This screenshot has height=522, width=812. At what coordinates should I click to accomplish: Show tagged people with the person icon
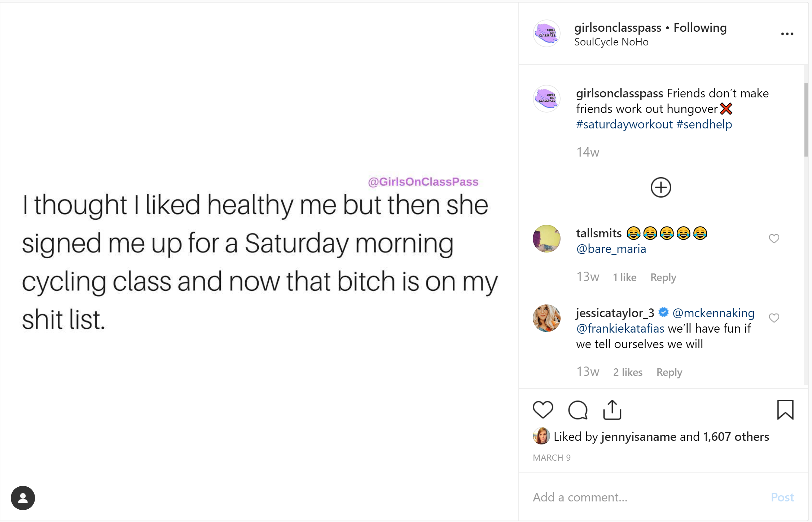pyautogui.click(x=23, y=498)
